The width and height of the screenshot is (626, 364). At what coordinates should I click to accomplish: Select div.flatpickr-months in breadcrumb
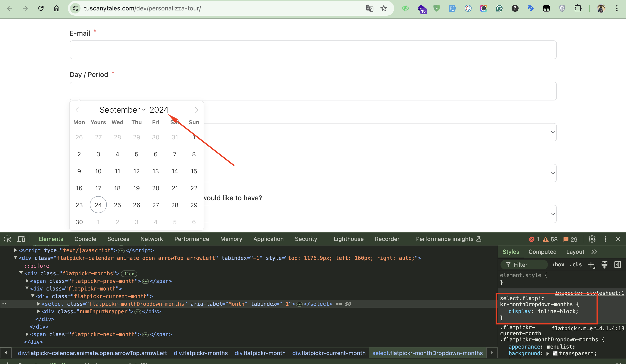[x=201, y=353]
